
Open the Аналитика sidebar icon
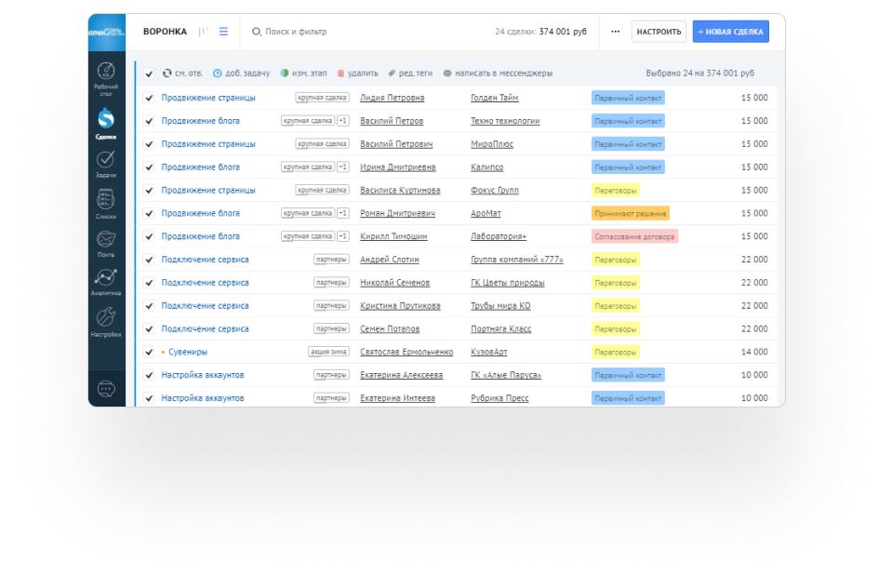(x=106, y=281)
